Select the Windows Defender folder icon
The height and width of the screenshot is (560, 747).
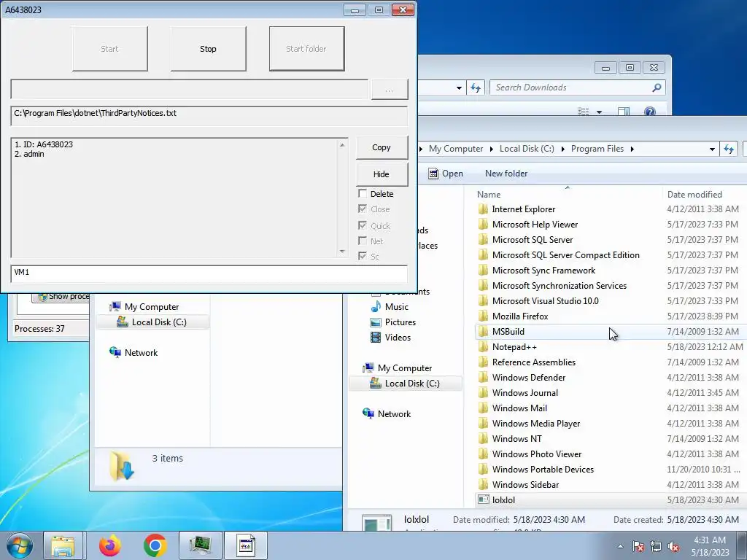point(483,377)
